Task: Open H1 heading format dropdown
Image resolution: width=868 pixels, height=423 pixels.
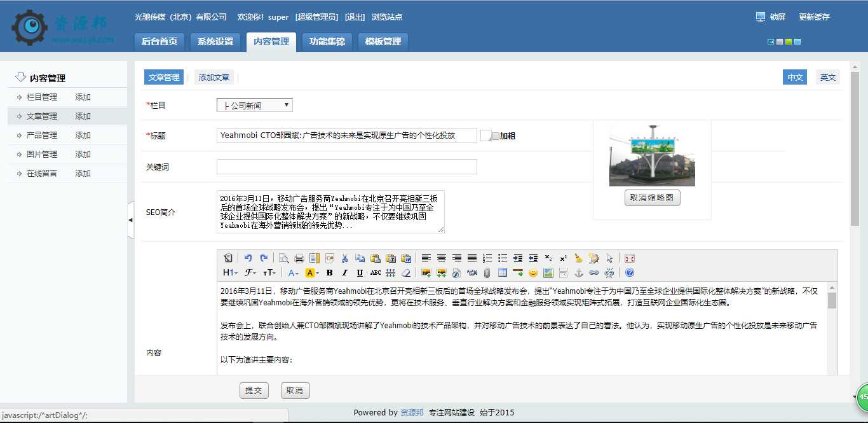Action: tap(230, 273)
